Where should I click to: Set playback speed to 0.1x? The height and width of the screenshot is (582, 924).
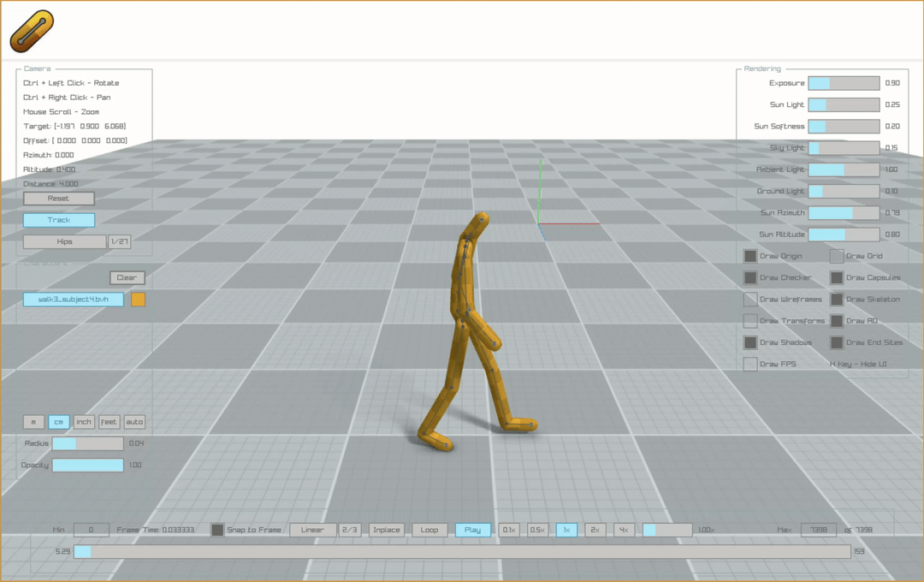click(509, 530)
